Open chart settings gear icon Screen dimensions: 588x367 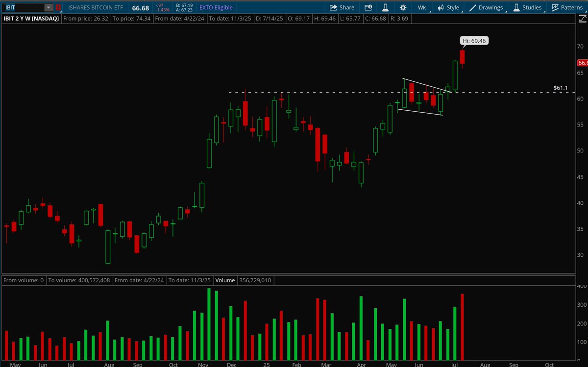(x=403, y=7)
